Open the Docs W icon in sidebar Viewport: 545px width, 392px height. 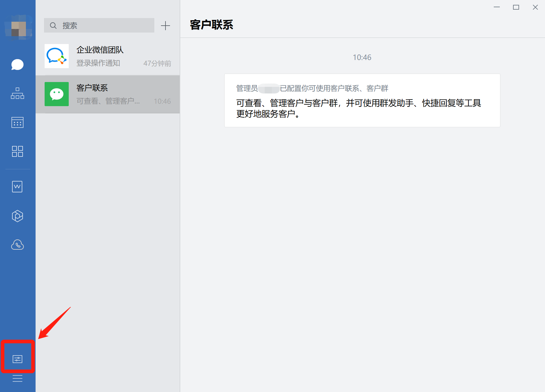point(17,187)
